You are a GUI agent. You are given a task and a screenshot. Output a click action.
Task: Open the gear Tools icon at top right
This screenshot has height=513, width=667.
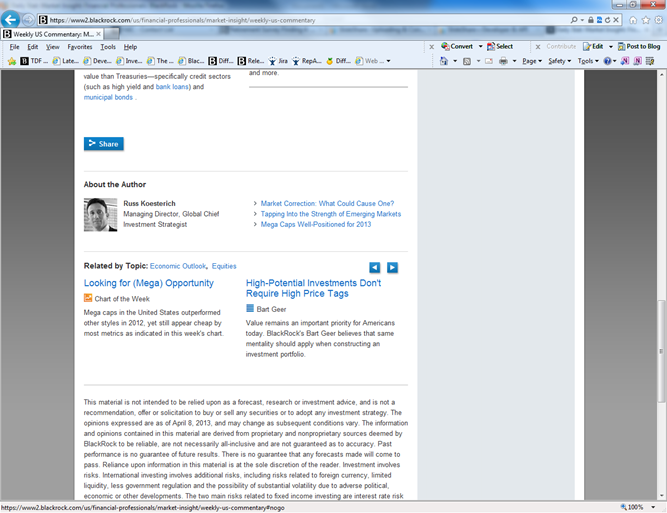pyautogui.click(x=658, y=20)
